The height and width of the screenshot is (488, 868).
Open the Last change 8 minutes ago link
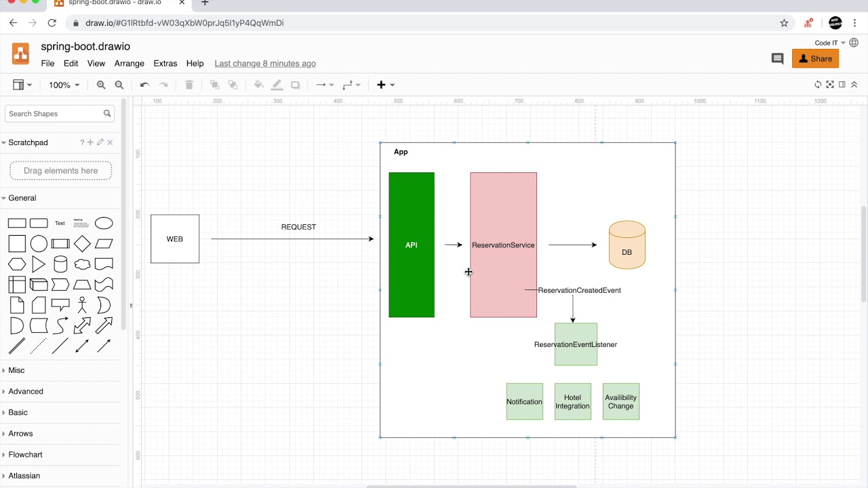pos(265,64)
